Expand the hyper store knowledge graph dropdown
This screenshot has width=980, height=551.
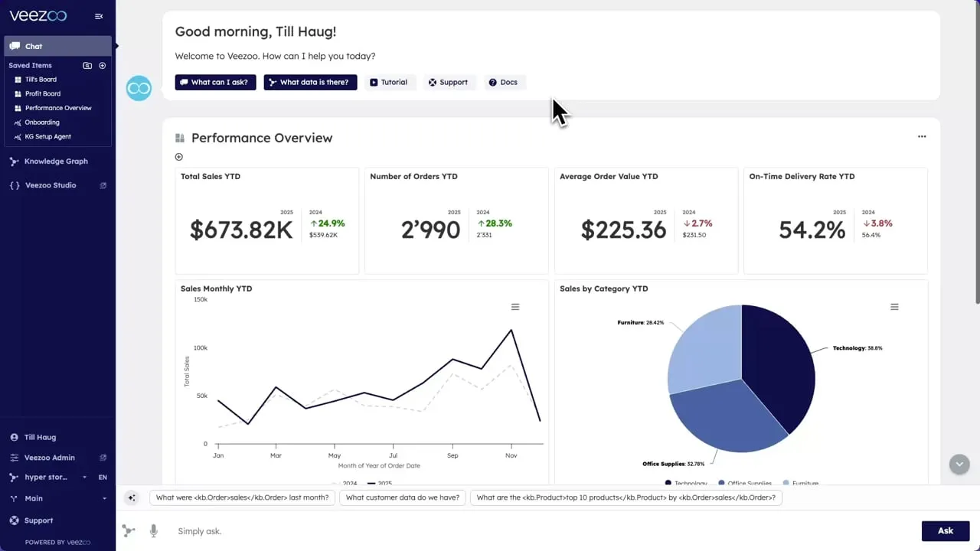(84, 478)
